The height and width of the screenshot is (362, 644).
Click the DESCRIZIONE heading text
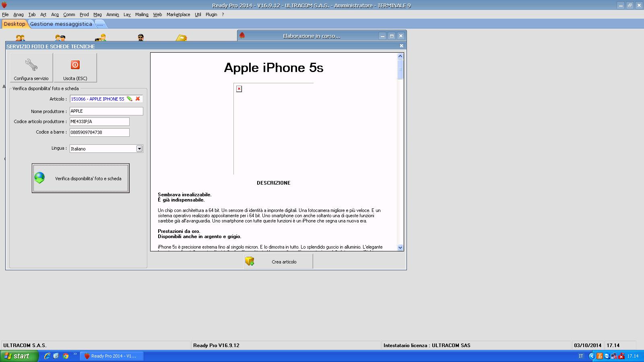click(274, 183)
